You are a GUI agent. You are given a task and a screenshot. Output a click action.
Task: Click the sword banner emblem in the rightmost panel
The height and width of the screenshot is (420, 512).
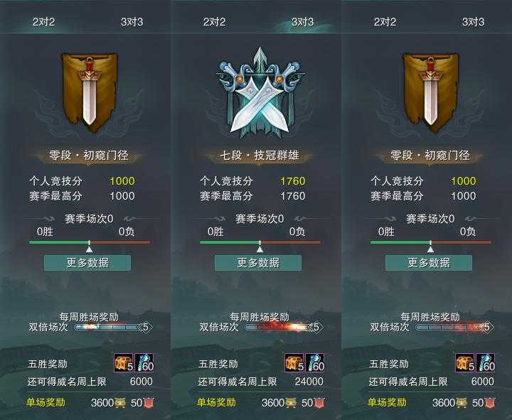[430, 92]
